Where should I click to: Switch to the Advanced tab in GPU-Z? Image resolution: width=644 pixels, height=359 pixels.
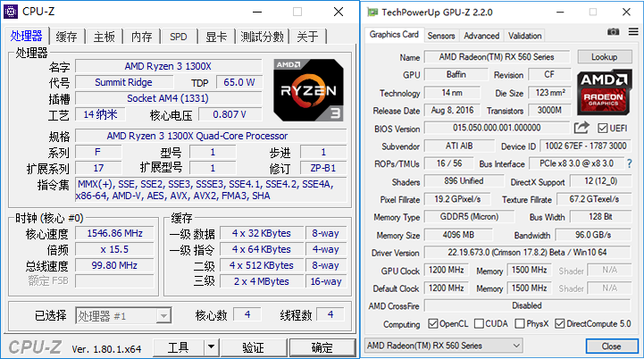[x=481, y=36]
